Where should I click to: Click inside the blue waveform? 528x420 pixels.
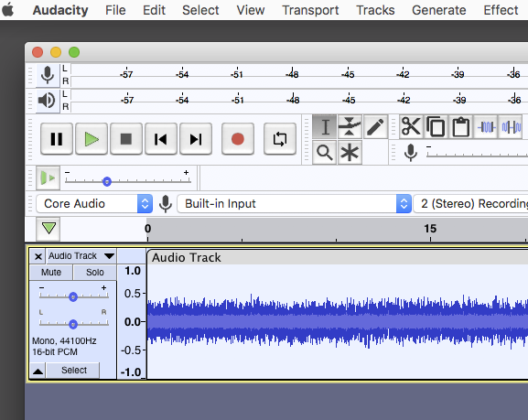click(x=338, y=322)
